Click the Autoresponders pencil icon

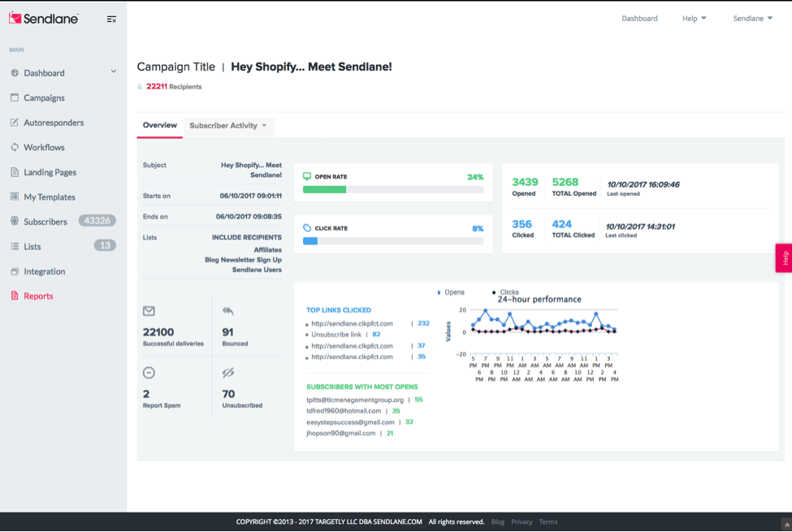[x=15, y=123]
